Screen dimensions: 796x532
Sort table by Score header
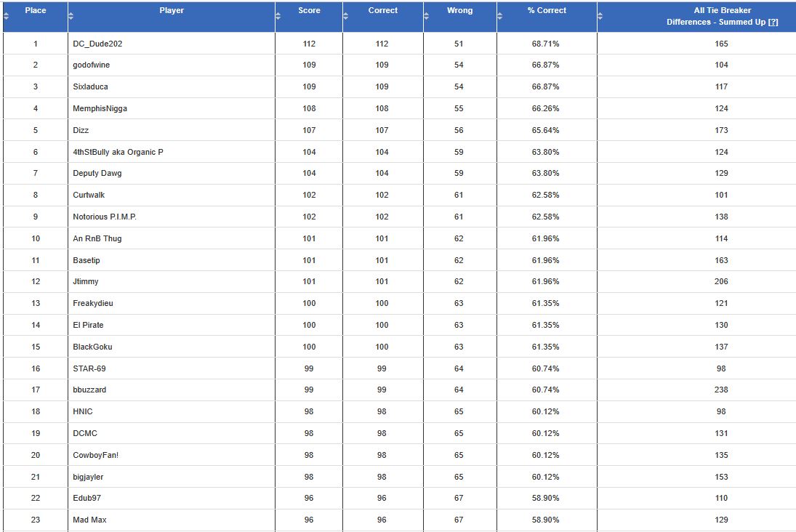309,10
